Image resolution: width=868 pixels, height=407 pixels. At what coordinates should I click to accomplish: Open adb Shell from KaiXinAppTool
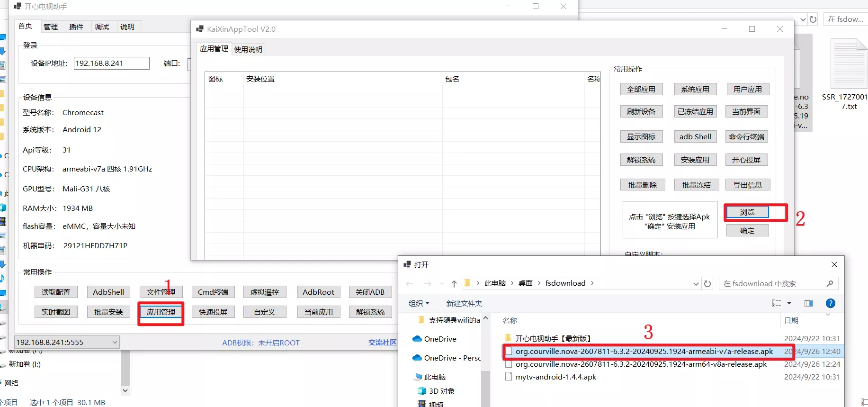pyautogui.click(x=695, y=137)
